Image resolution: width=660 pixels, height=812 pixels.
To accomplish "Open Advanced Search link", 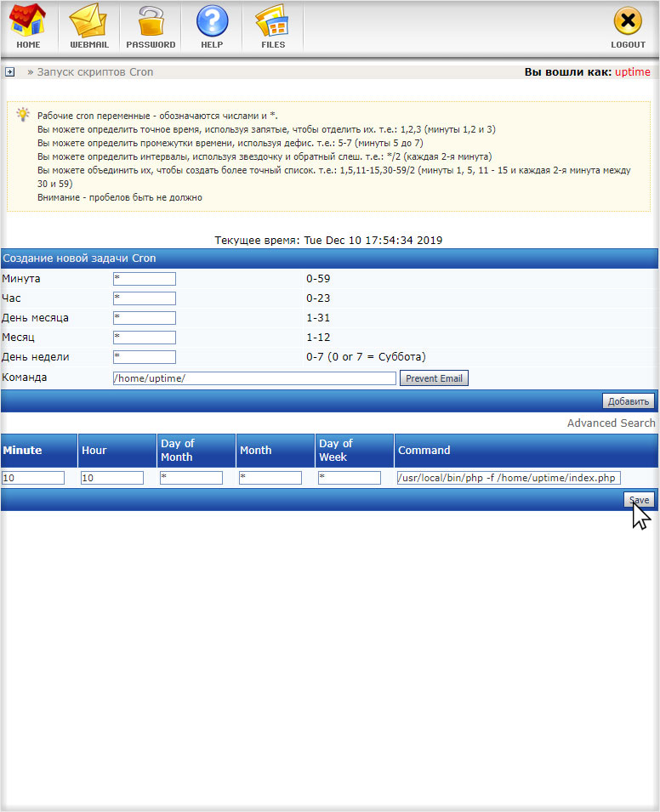I will pyautogui.click(x=611, y=423).
